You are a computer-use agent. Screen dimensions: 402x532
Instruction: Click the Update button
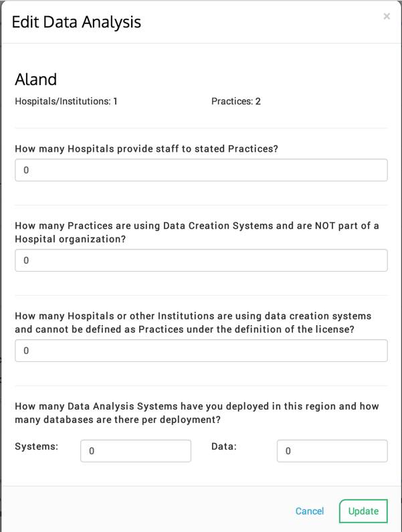363,511
